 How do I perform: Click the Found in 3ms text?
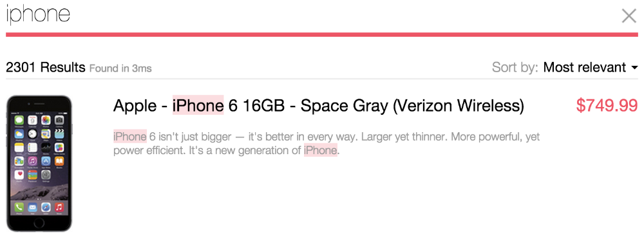[x=121, y=68]
